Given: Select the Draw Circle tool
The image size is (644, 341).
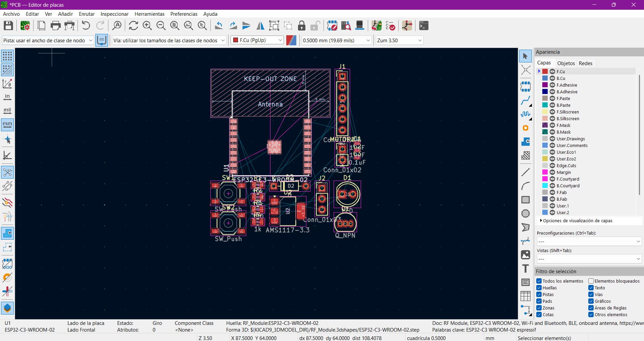Looking at the screenshot, I should coord(526,213).
